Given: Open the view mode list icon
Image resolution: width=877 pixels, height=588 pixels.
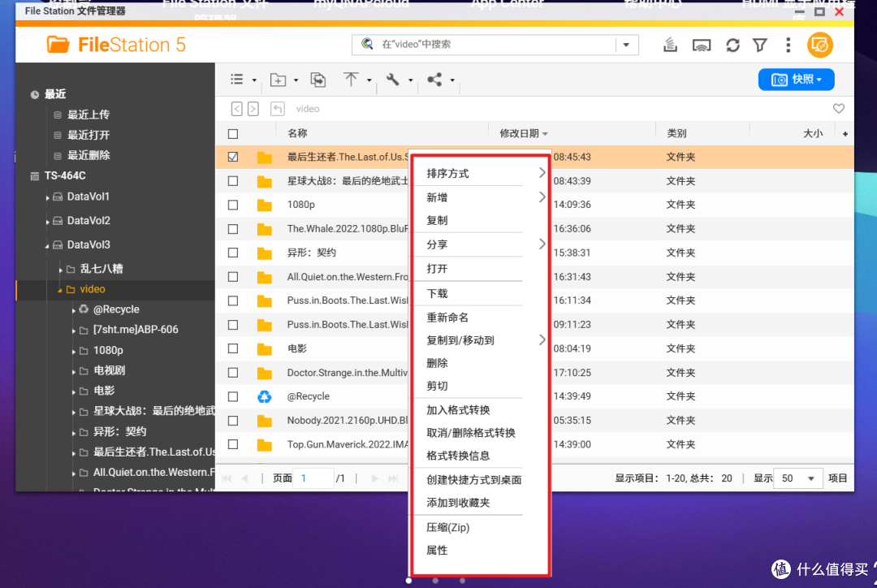Looking at the screenshot, I should coord(237,80).
